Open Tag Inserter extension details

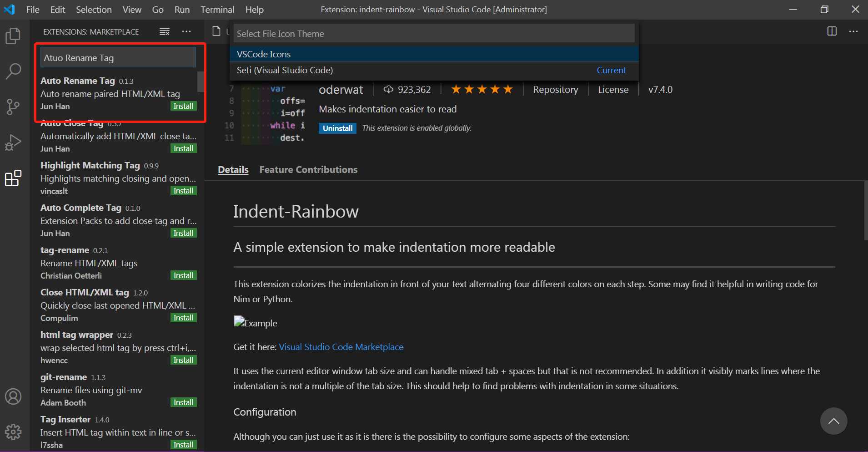116,432
